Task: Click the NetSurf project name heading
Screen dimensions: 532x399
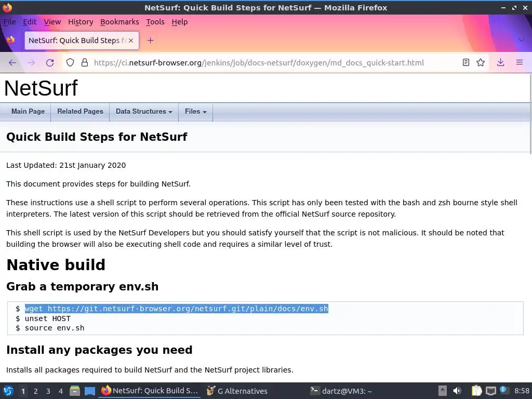Action: [41, 88]
